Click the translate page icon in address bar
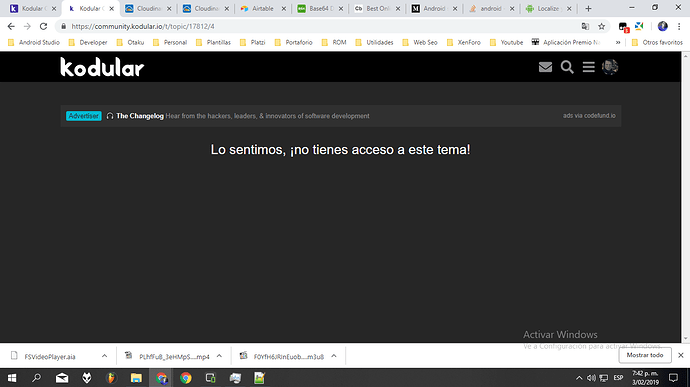This screenshot has height=387, width=690. (585, 26)
